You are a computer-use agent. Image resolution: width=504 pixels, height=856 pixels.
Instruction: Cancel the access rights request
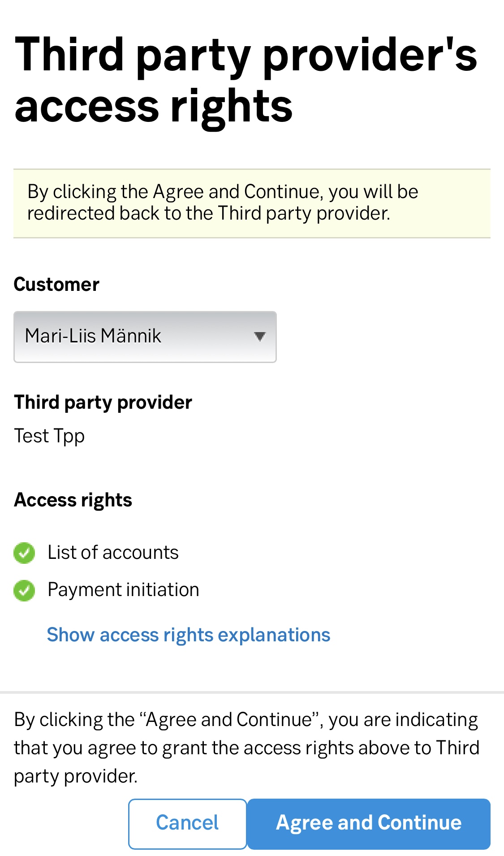(187, 824)
